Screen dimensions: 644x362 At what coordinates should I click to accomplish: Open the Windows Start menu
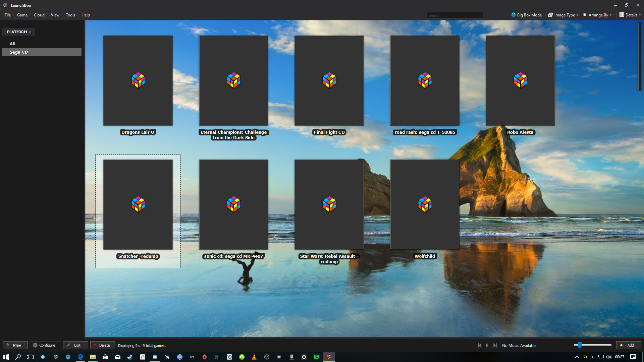6,357
